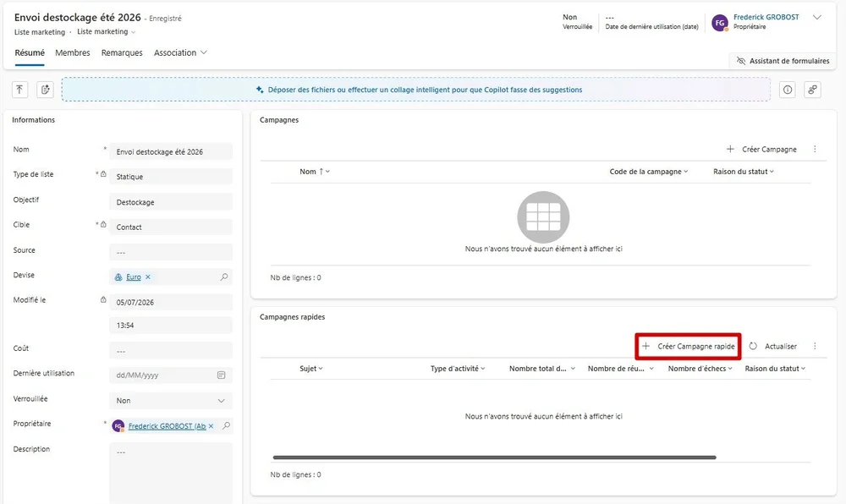
Task: Open Code de la campagne column menu
Action: point(649,172)
